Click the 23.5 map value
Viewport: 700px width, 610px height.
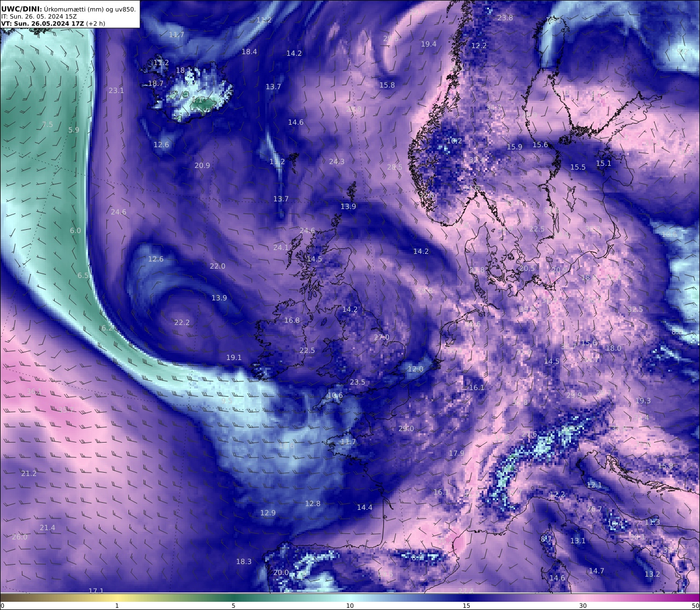[358, 382]
